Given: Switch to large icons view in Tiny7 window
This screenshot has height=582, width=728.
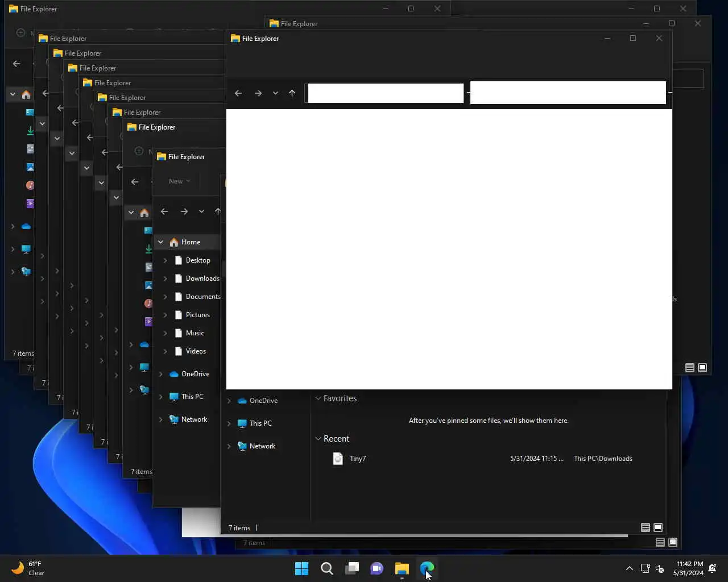Looking at the screenshot, I should coord(658,527).
